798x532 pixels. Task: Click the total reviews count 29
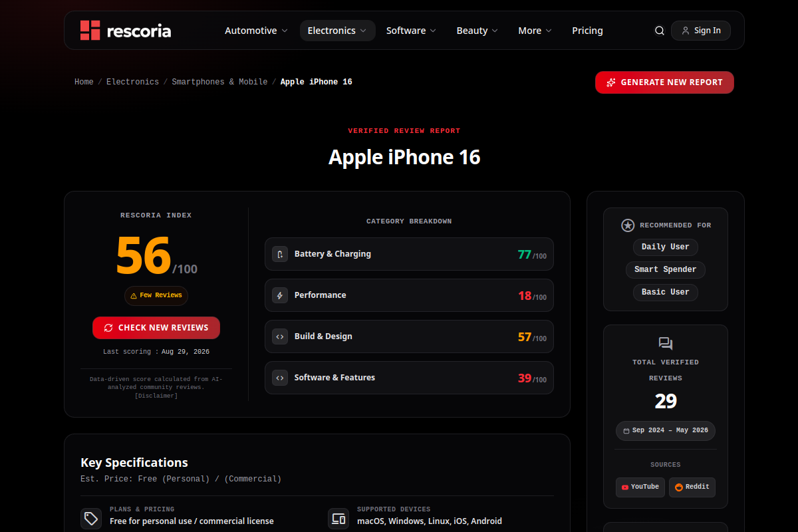pyautogui.click(x=666, y=401)
